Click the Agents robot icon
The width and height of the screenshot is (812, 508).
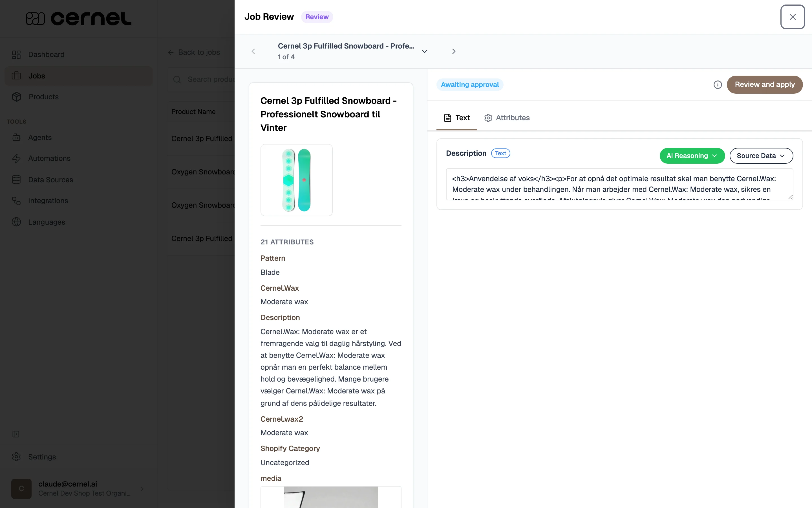16,137
